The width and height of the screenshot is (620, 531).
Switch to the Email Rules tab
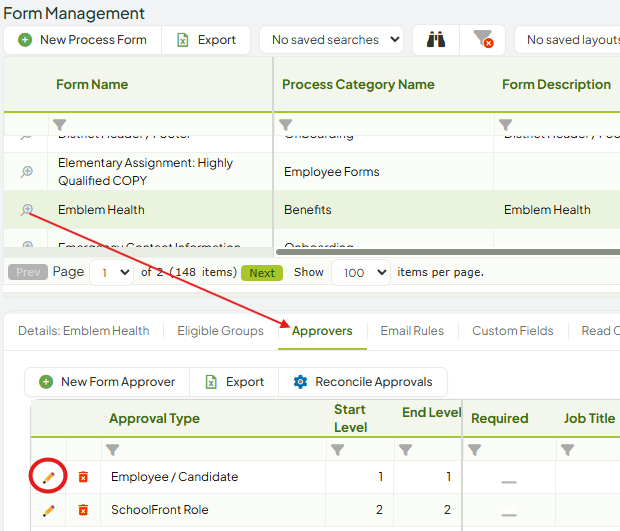(x=412, y=331)
